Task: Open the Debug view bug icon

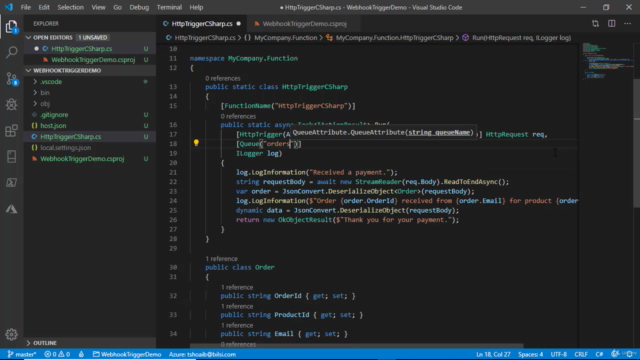Action: (11, 104)
